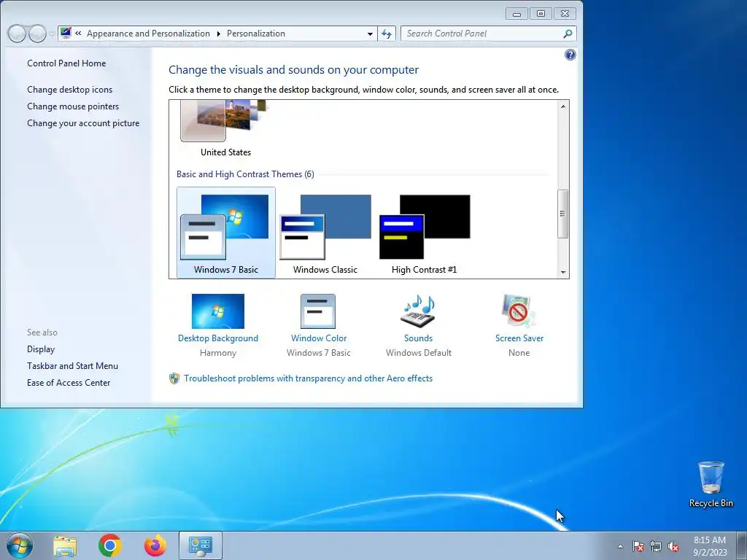The width and height of the screenshot is (747, 560).
Task: Launch Google Chrome from the taskbar
Action: (x=110, y=545)
